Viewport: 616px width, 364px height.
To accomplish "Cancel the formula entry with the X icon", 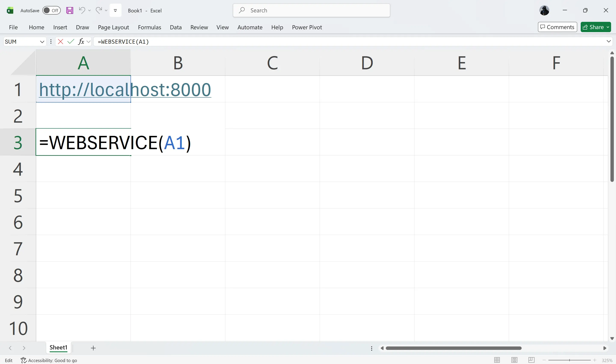I will pyautogui.click(x=60, y=42).
